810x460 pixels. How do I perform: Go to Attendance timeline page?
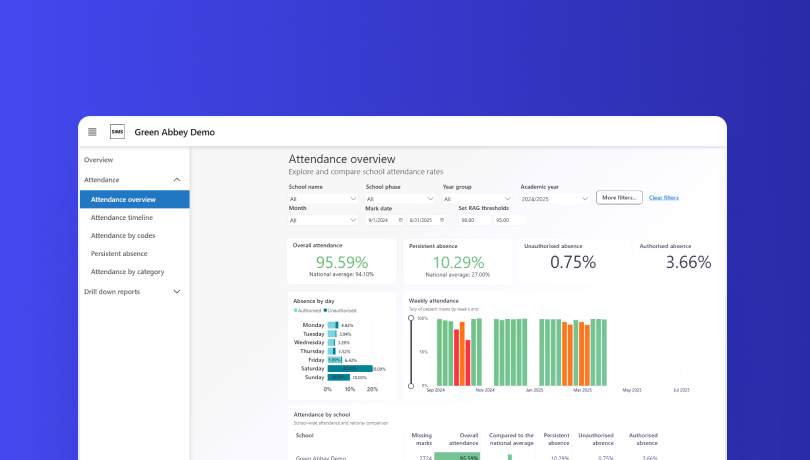point(122,217)
